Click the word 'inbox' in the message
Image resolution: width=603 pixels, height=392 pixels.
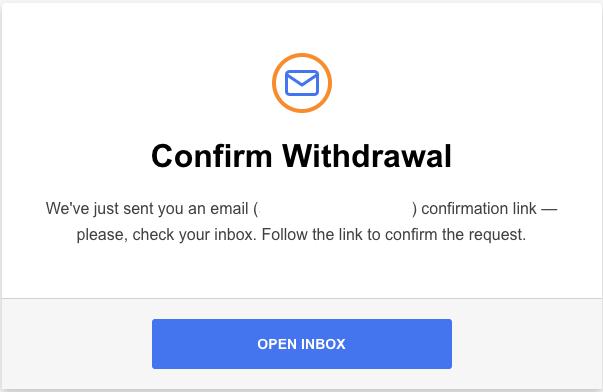pos(235,234)
